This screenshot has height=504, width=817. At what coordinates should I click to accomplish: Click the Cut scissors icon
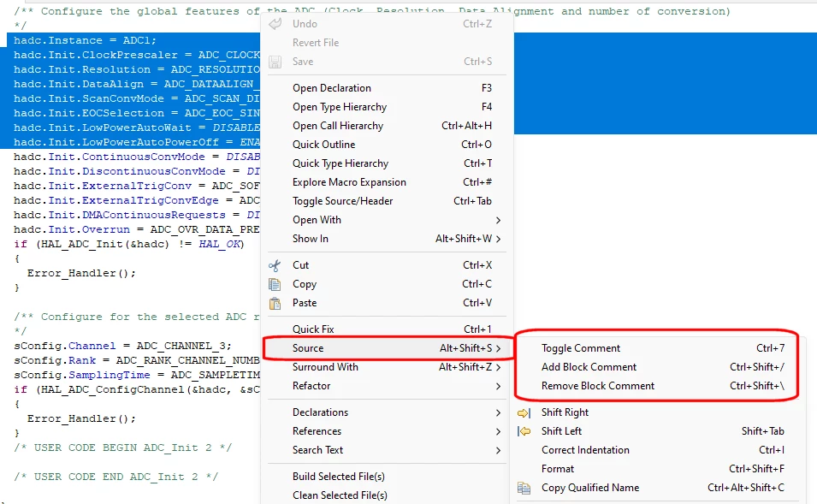(x=275, y=265)
